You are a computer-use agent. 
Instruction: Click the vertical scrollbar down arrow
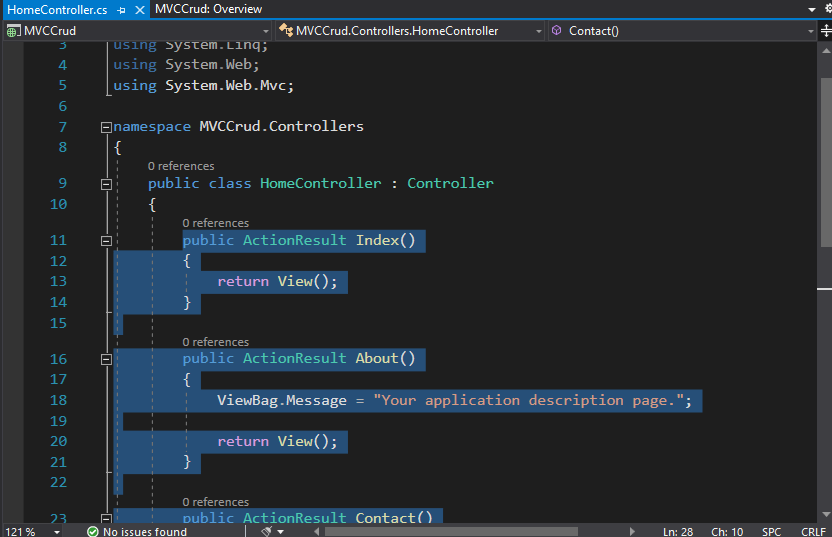[826, 514]
